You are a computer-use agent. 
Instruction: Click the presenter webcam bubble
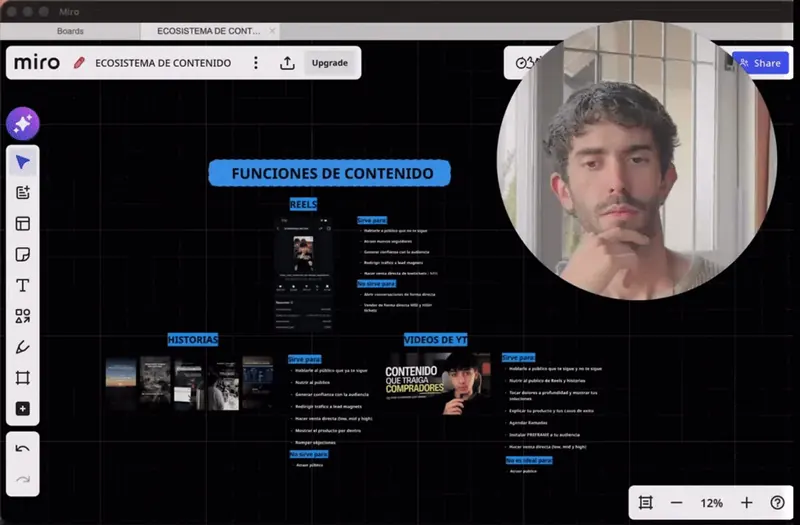coord(637,160)
